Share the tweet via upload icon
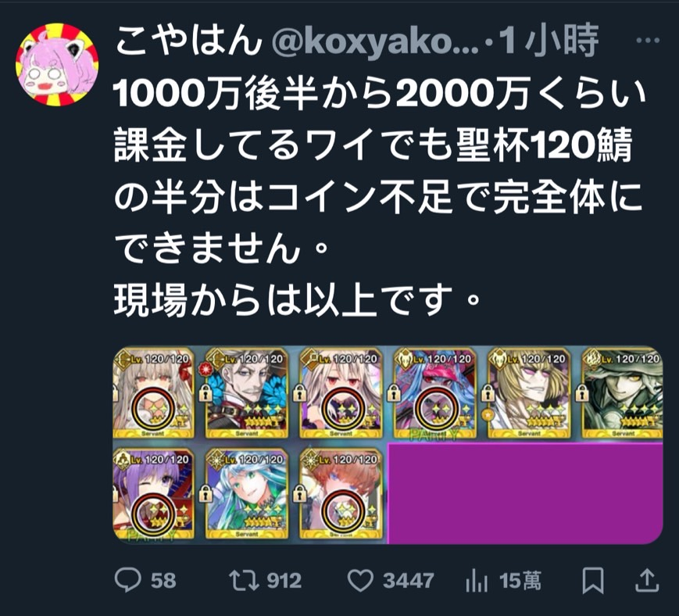The height and width of the screenshot is (616, 679). pos(647,581)
